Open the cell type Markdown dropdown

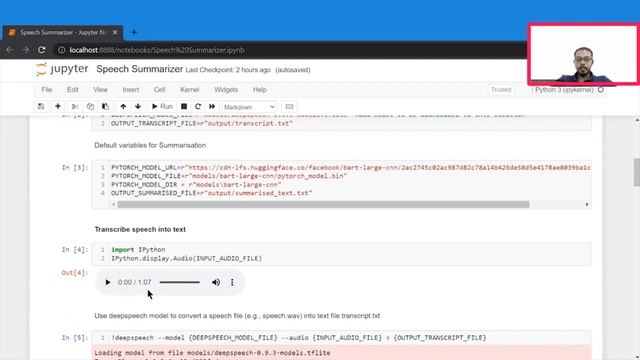249,107
